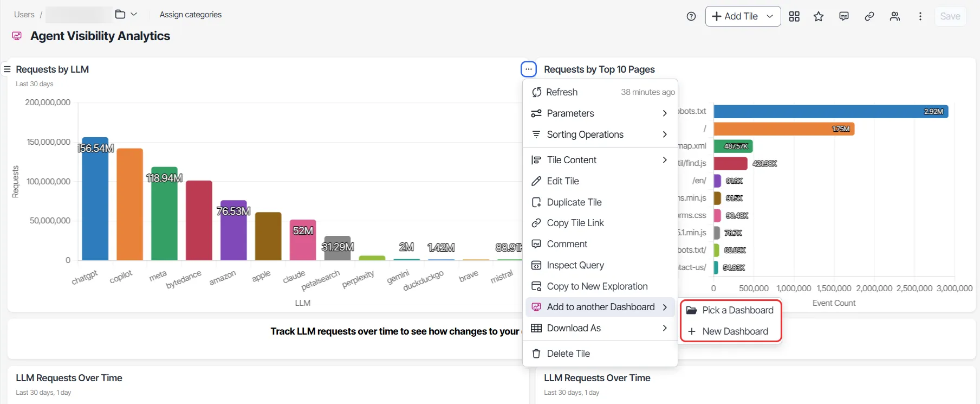Screen dimensions: 980x404
Task: Open the dashboard layout grid icon
Action: pos(794,16)
